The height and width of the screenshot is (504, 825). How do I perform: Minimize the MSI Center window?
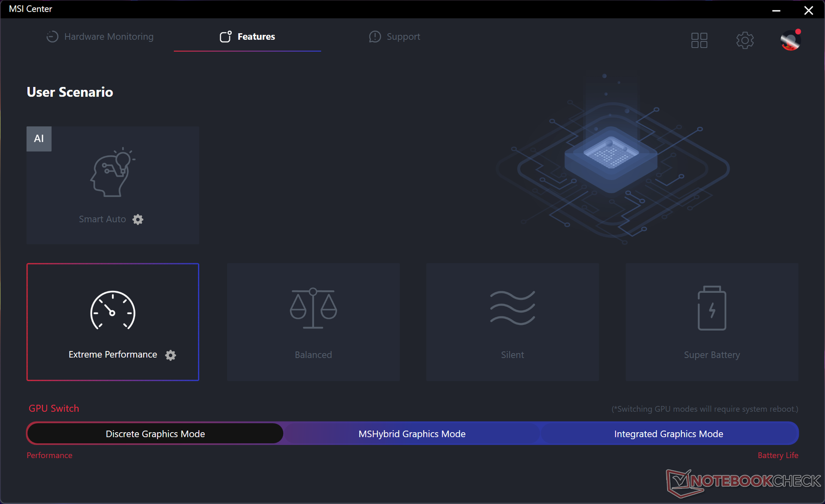click(776, 10)
